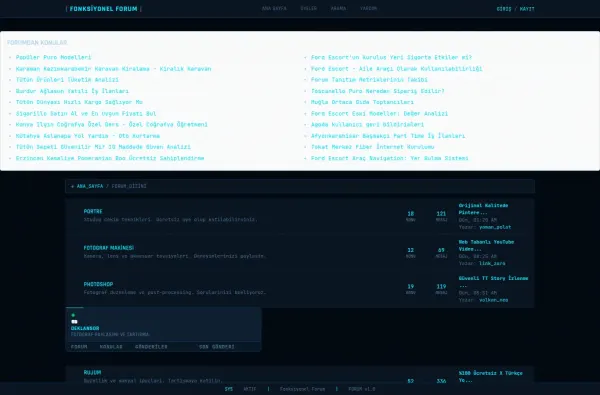Open the DEKLANSÖR category heading

tap(85, 328)
